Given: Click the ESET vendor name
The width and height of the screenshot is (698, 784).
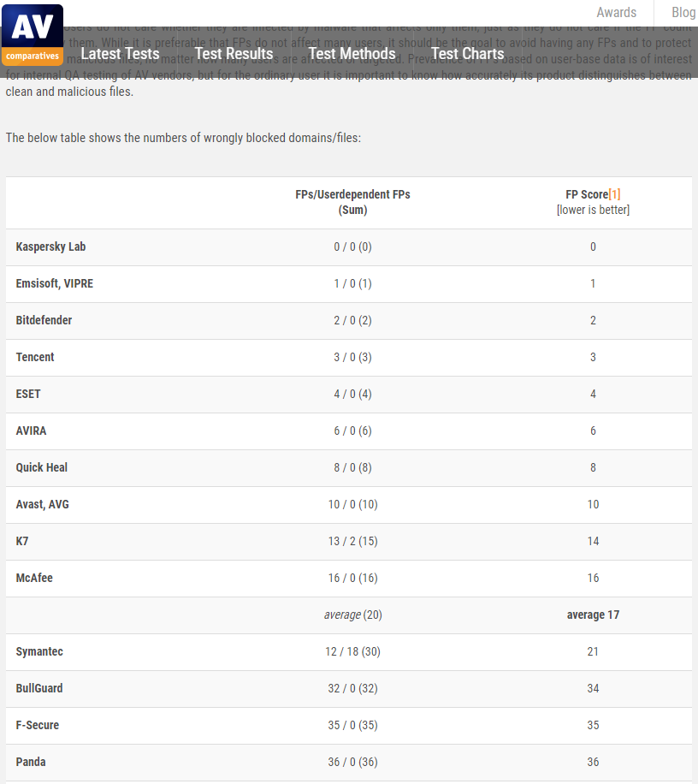Looking at the screenshot, I should pyautogui.click(x=28, y=394).
